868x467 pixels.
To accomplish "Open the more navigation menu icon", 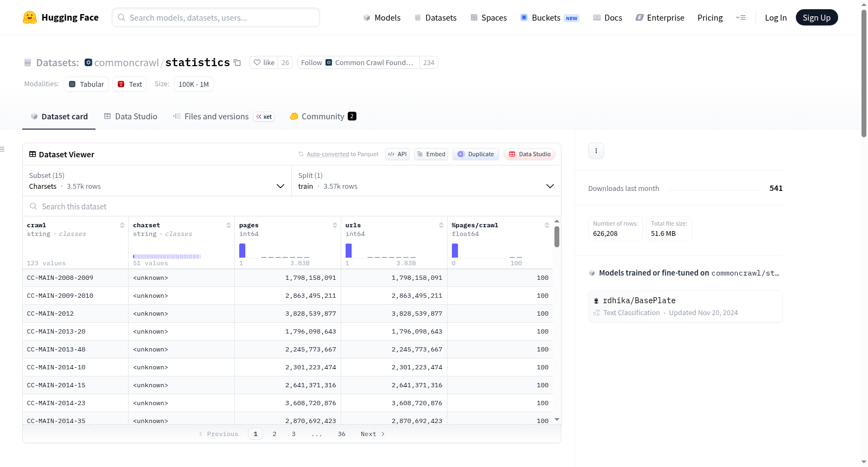I will coord(741,17).
